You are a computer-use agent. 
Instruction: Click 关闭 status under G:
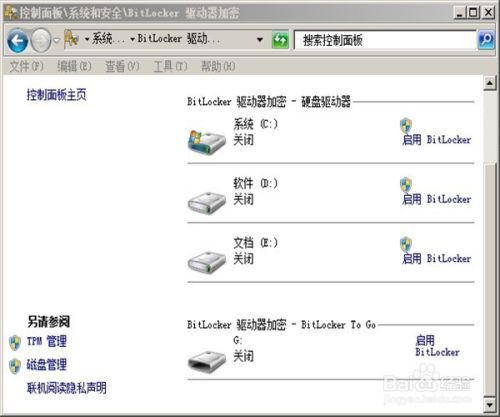pyautogui.click(x=243, y=356)
